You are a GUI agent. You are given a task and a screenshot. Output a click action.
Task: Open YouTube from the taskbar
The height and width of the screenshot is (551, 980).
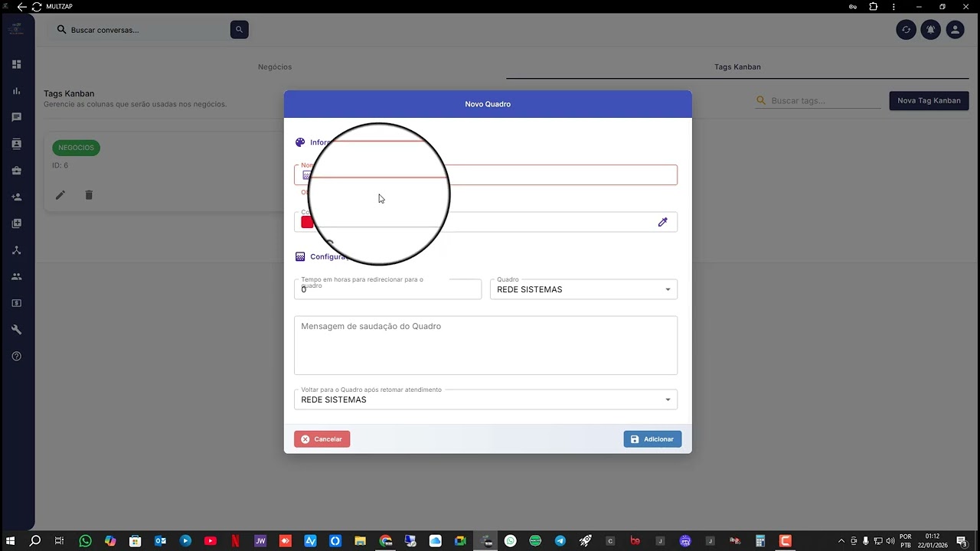point(211,541)
